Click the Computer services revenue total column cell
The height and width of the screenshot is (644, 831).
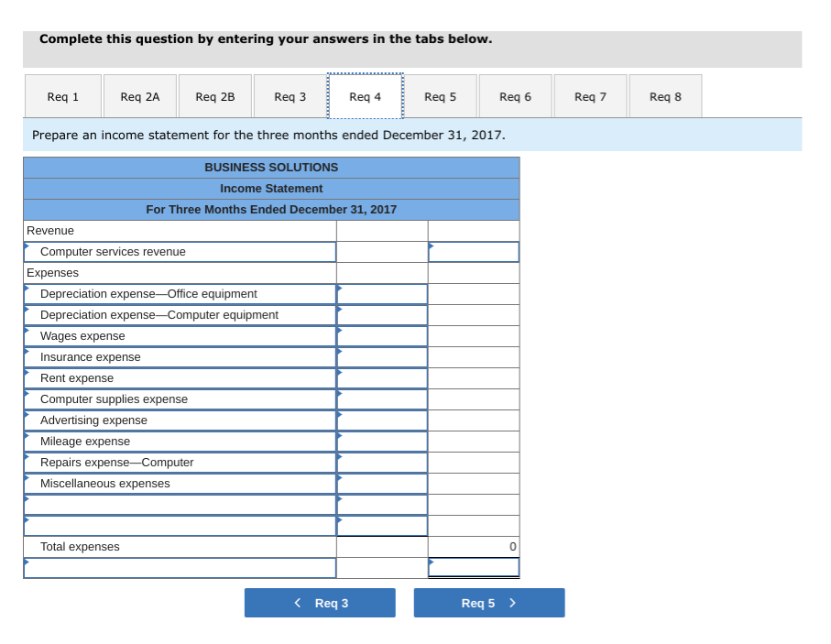tap(473, 251)
